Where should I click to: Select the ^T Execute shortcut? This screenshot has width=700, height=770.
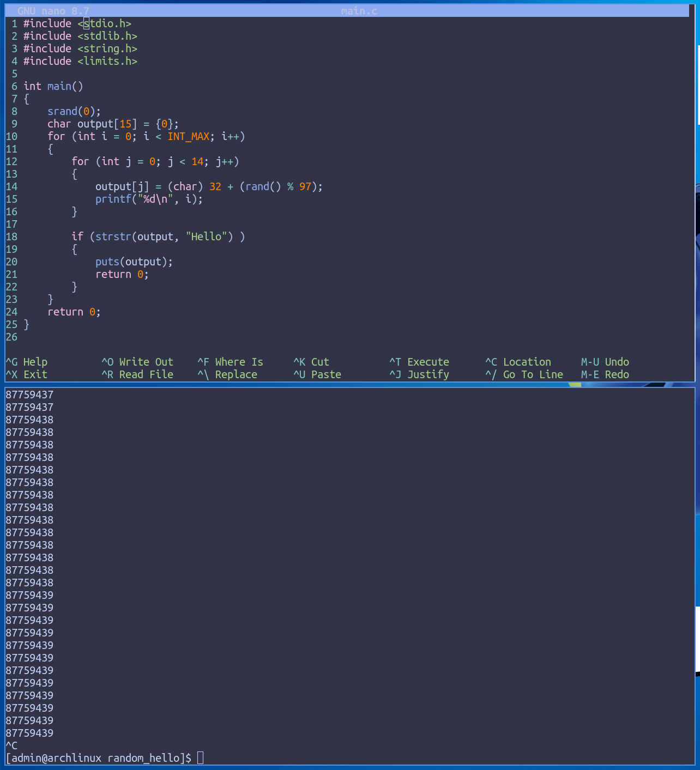(419, 362)
